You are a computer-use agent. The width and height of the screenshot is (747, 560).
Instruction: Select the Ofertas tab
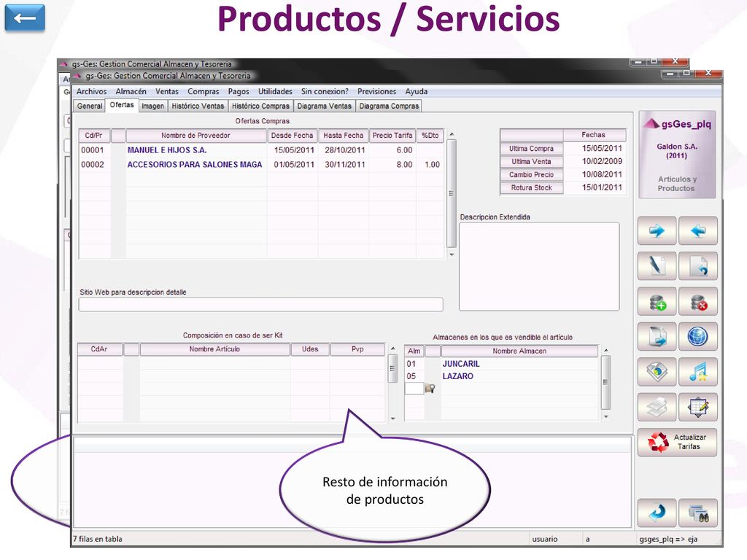[122, 105]
